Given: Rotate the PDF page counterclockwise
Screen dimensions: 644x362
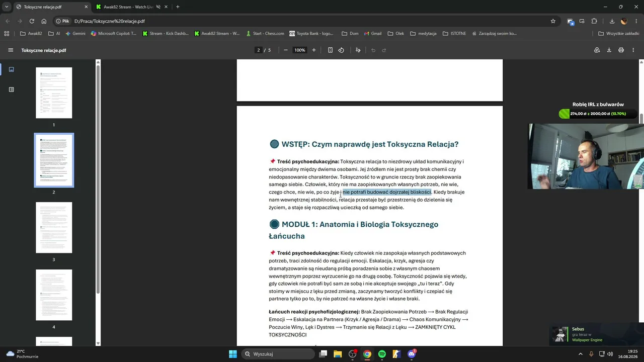Looking at the screenshot, I should click(341, 50).
